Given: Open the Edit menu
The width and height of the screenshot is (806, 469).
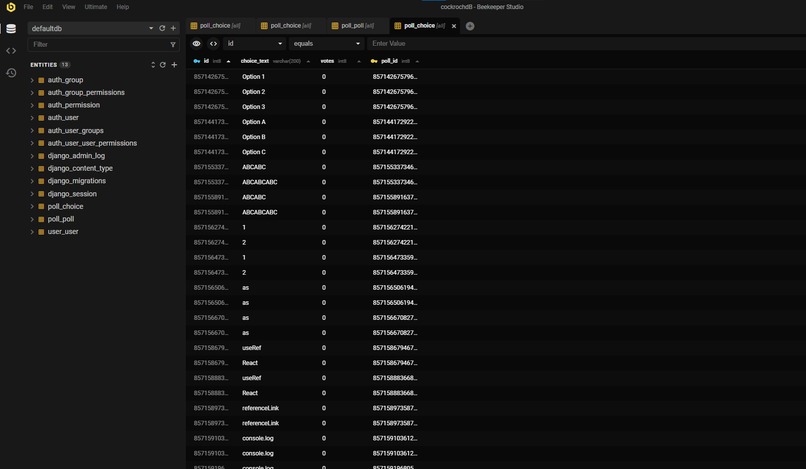Looking at the screenshot, I should pos(47,7).
